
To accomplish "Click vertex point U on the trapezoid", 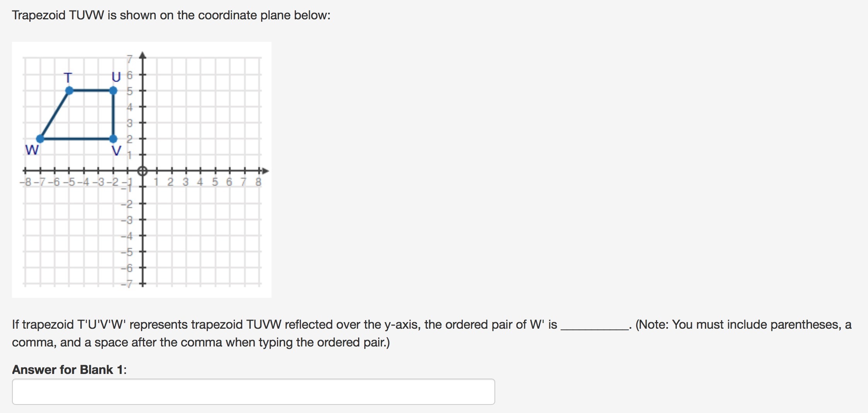I will pos(113,90).
